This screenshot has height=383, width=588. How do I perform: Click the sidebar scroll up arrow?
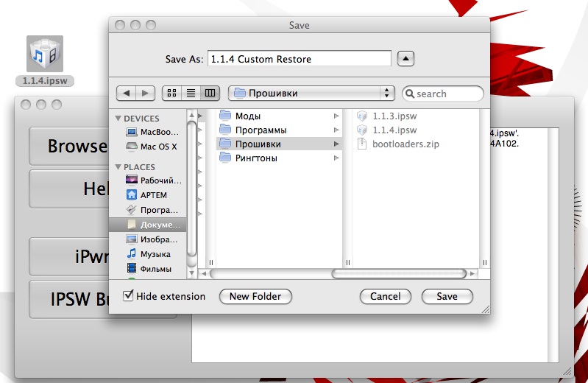tap(191, 115)
